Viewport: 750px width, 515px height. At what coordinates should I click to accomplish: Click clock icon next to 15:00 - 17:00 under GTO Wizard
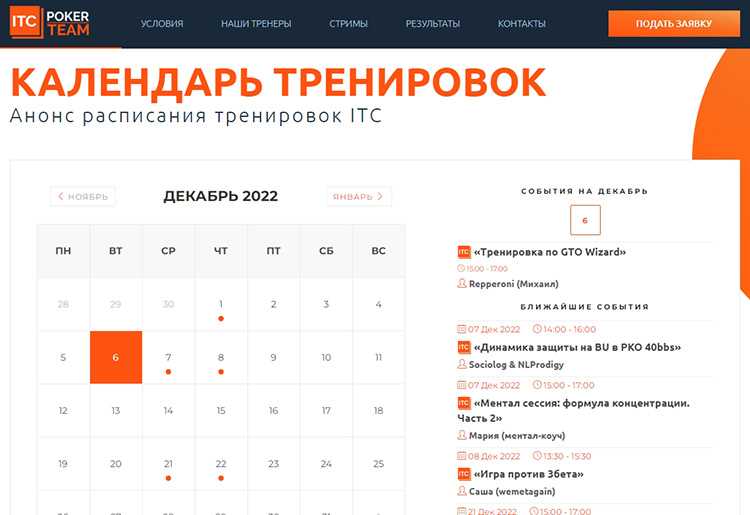click(x=461, y=268)
